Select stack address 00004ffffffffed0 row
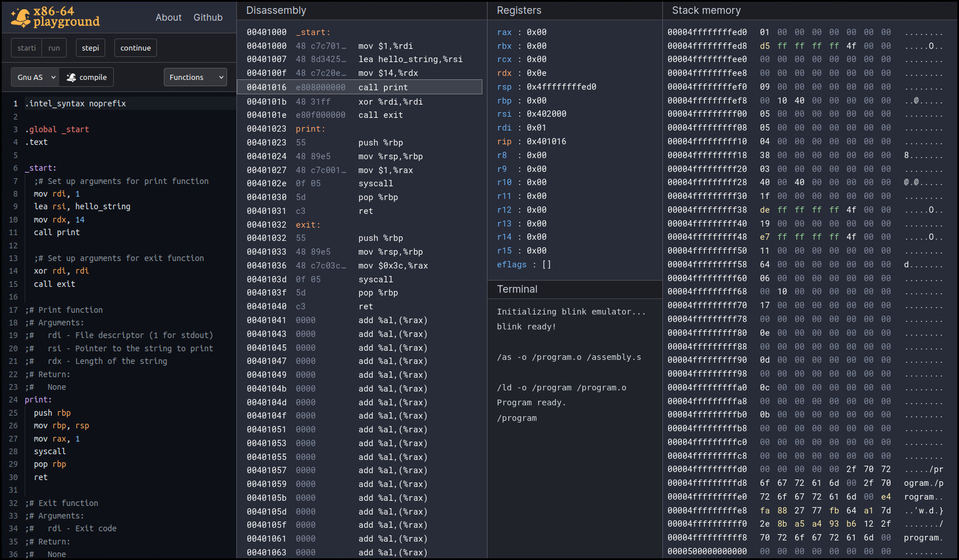Viewport: 959px width, 560px height. tap(805, 32)
